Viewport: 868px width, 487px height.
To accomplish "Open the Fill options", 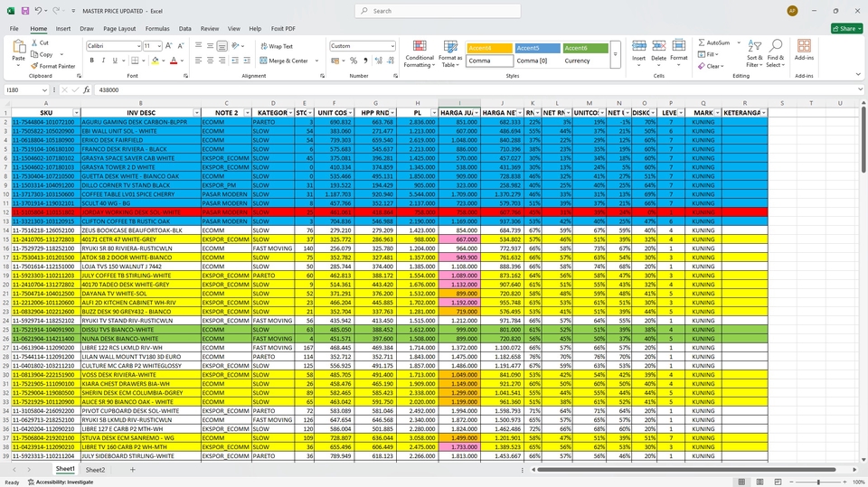I will pyautogui.click(x=708, y=54).
